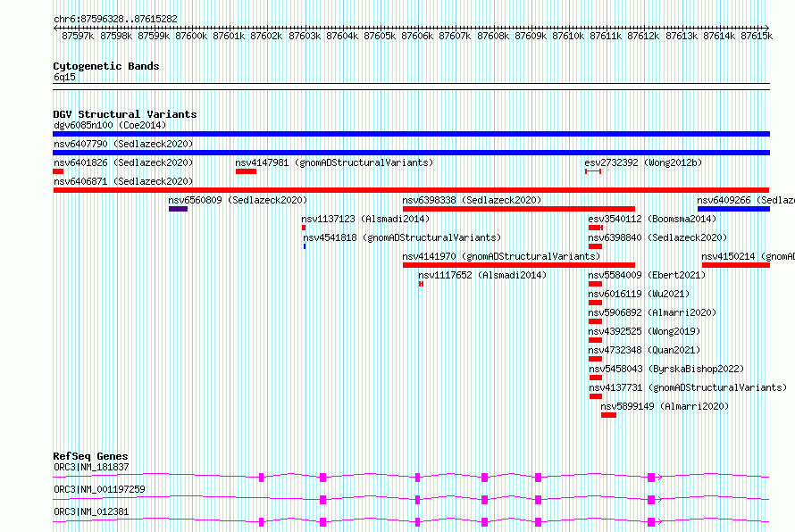The height and width of the screenshot is (532, 795).
Task: Open nsv1117652 (Alsmadi2014) label
Action: tap(482, 275)
